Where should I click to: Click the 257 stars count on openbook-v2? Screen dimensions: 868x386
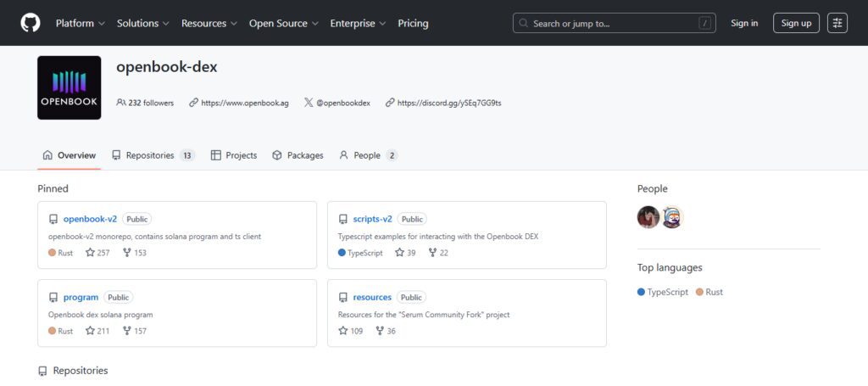point(103,253)
